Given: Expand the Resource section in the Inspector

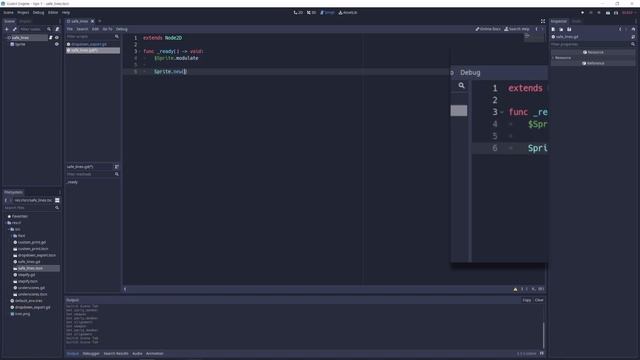Looking at the screenshot, I should point(563,58).
